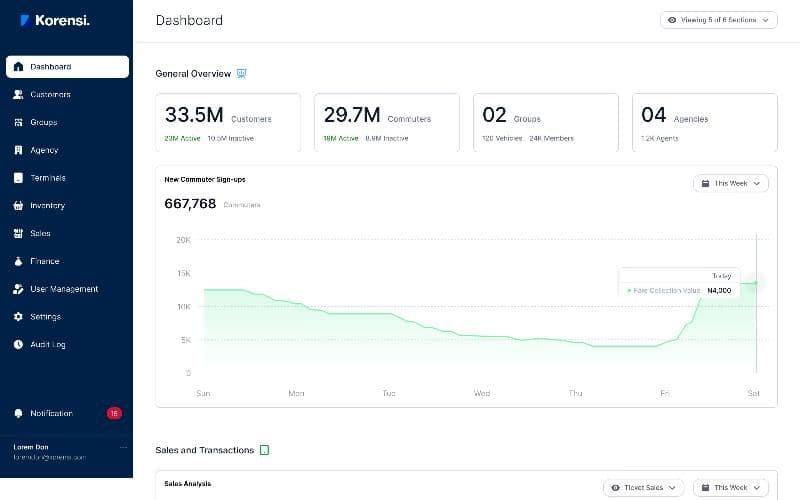Select the 33.5M Customers card

(x=228, y=122)
